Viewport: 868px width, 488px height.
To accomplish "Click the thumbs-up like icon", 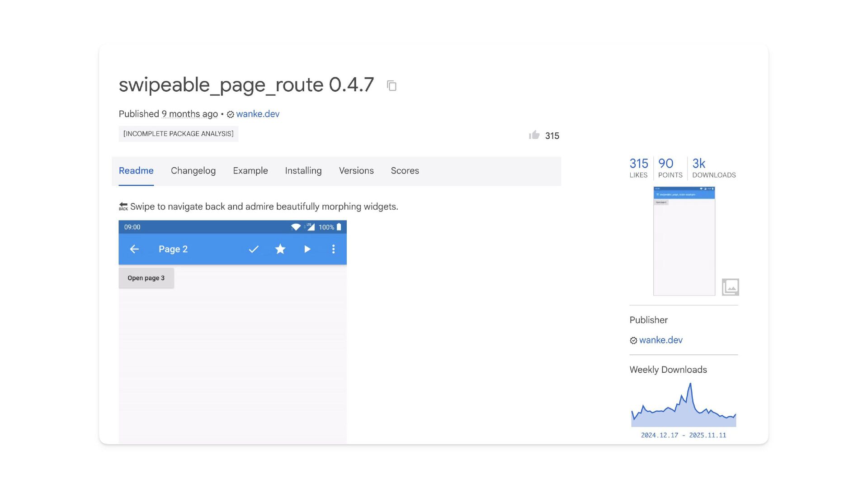I will click(534, 135).
